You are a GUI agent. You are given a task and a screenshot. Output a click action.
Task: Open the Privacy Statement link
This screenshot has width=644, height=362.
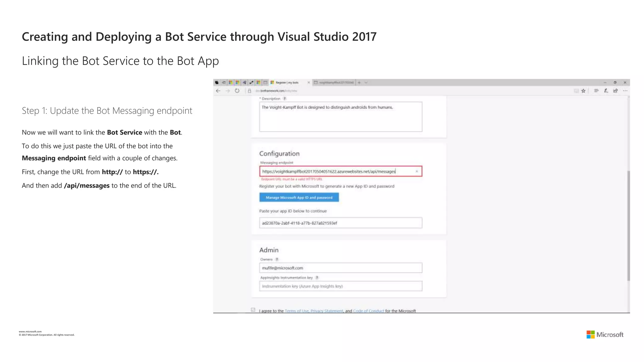coord(327,311)
